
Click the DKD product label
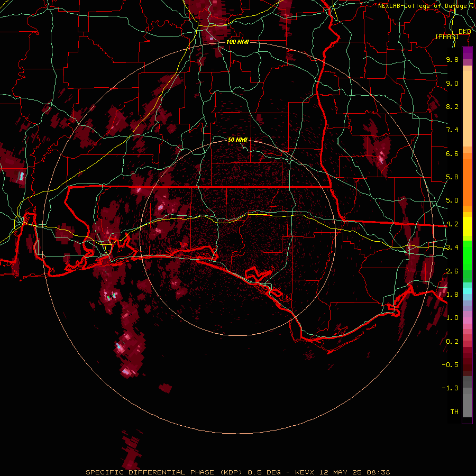(464, 32)
